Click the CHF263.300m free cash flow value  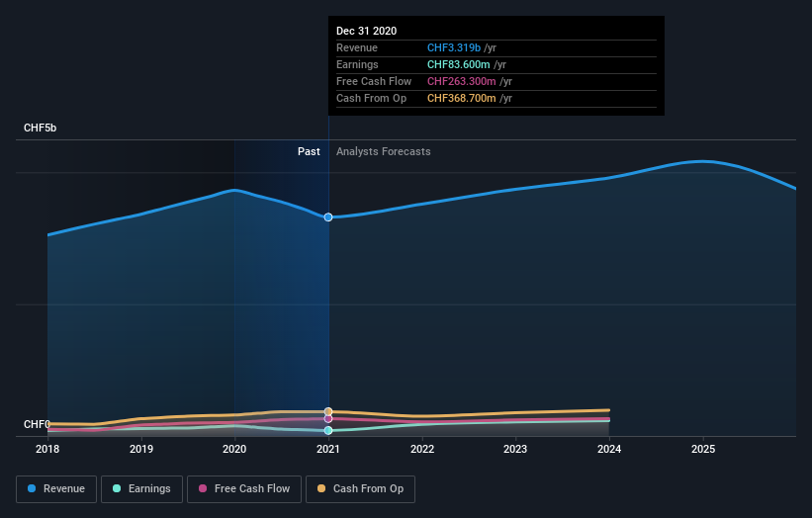(462, 81)
